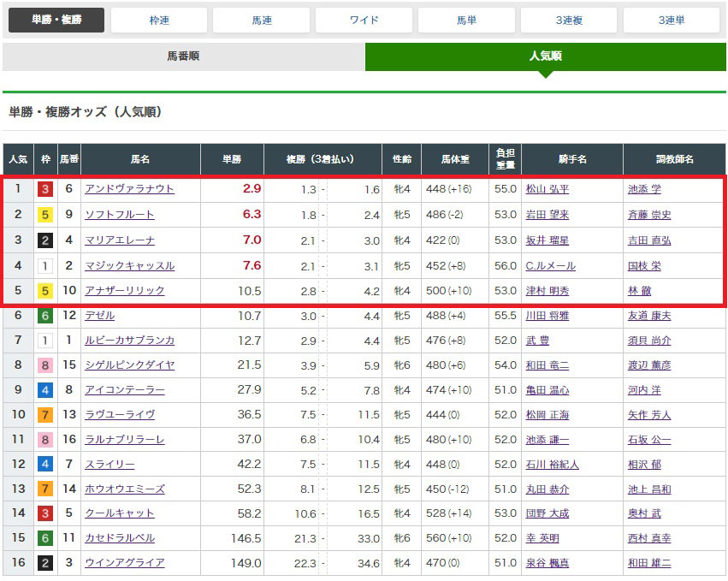
Task: View マジックキャッスル horse page
Action: [x=129, y=266]
